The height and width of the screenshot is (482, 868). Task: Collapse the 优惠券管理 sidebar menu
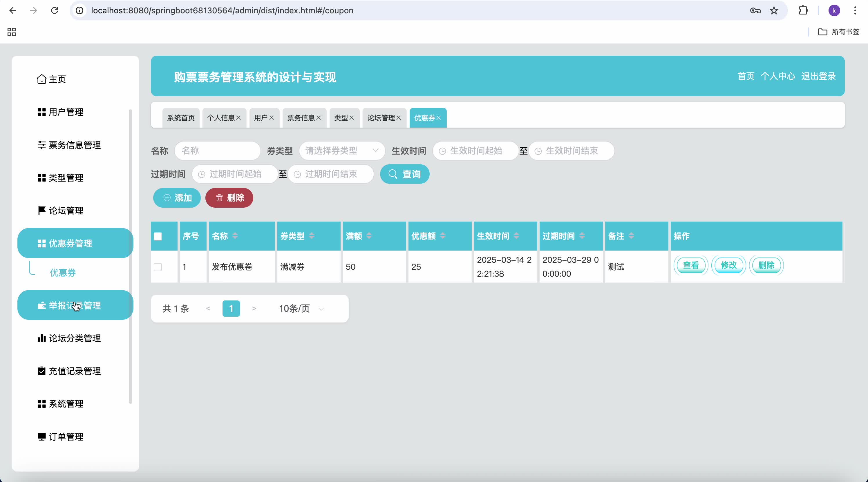[x=75, y=243]
